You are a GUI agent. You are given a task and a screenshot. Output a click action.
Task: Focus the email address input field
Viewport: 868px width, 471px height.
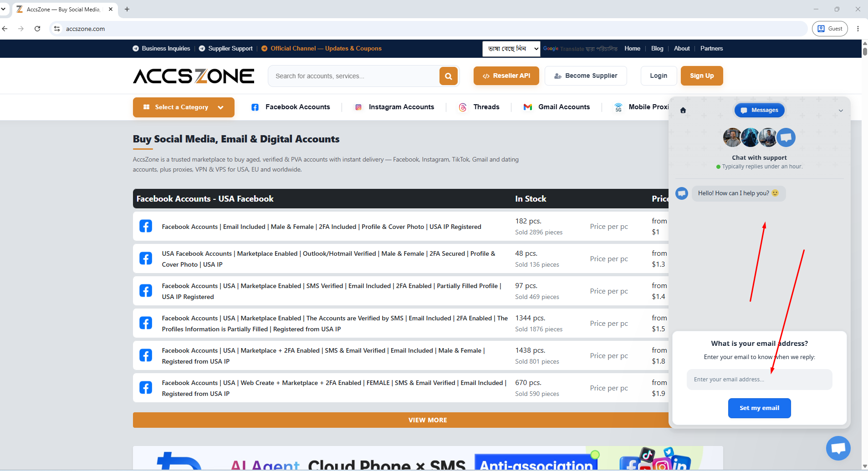(759, 380)
